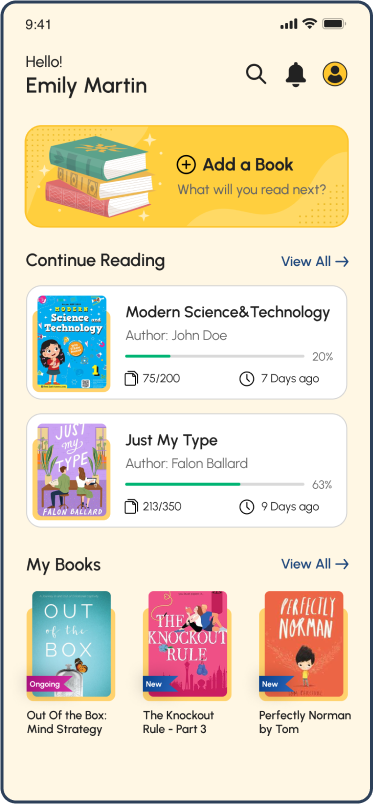Tap pages icon next to 75/200
This screenshot has width=373, height=804.
tap(132, 379)
